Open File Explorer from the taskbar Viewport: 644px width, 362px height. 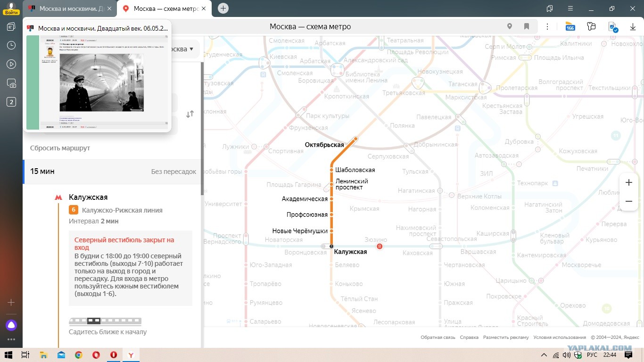pyautogui.click(x=43, y=354)
